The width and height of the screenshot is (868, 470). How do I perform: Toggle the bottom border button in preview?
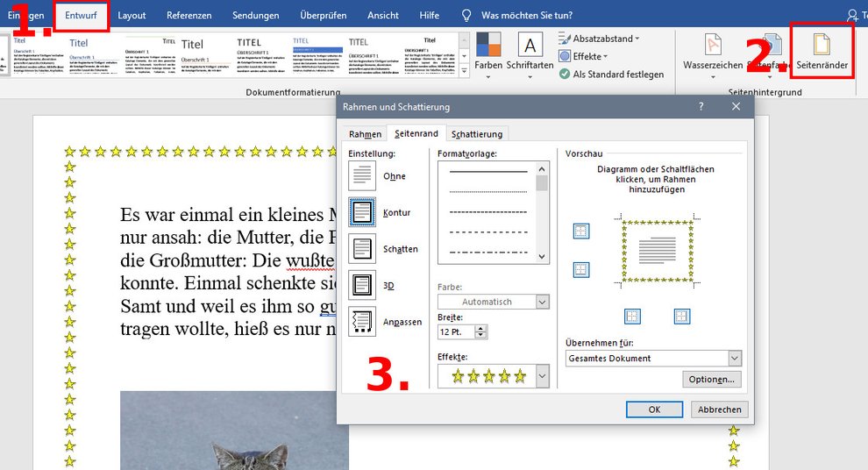click(x=581, y=269)
